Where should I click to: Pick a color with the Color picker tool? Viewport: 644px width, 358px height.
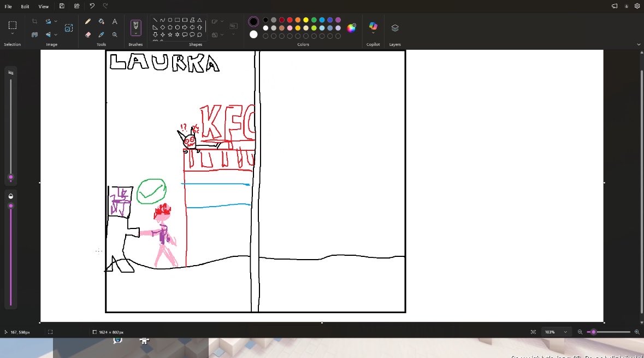point(101,34)
